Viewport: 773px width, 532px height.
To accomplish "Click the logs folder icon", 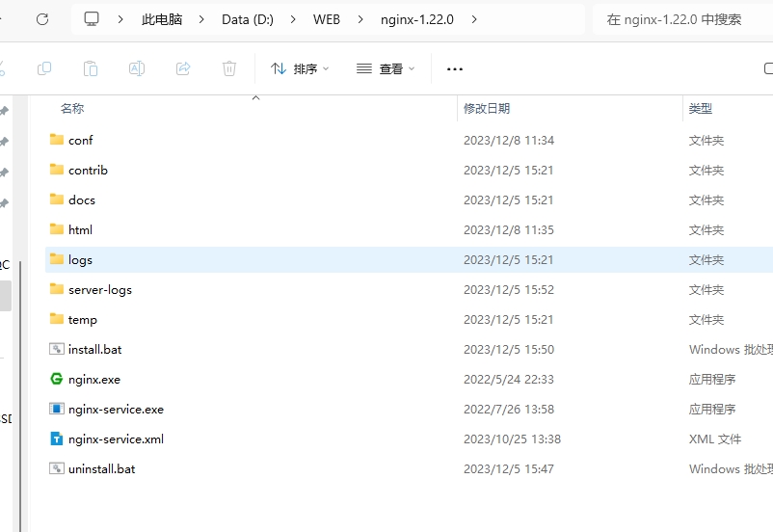I will click(57, 259).
